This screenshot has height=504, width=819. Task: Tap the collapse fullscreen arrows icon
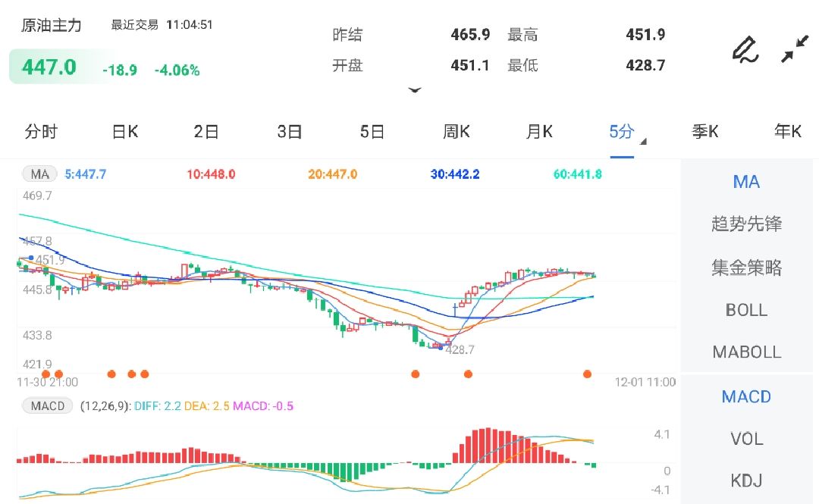pos(795,49)
